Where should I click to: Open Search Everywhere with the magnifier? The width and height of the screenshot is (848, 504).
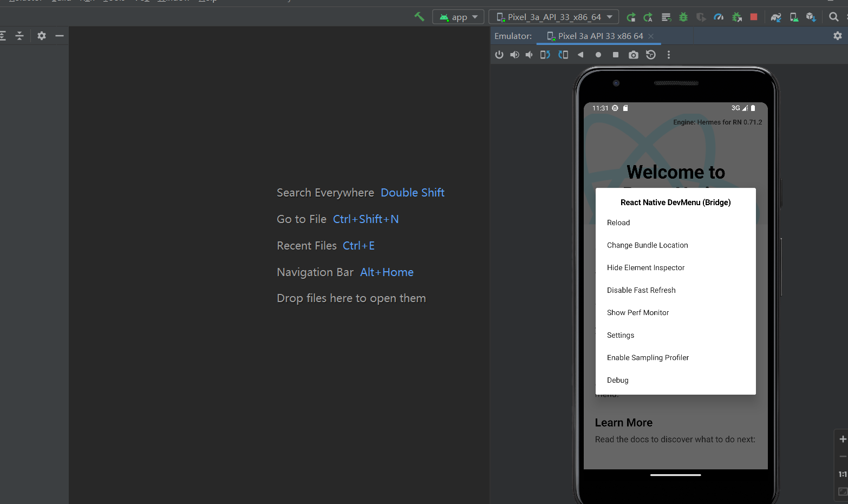833,17
